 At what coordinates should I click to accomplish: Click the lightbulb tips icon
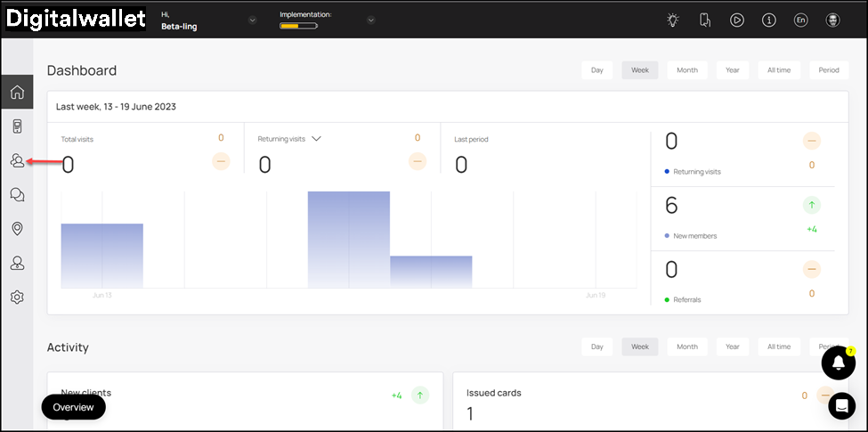(673, 20)
